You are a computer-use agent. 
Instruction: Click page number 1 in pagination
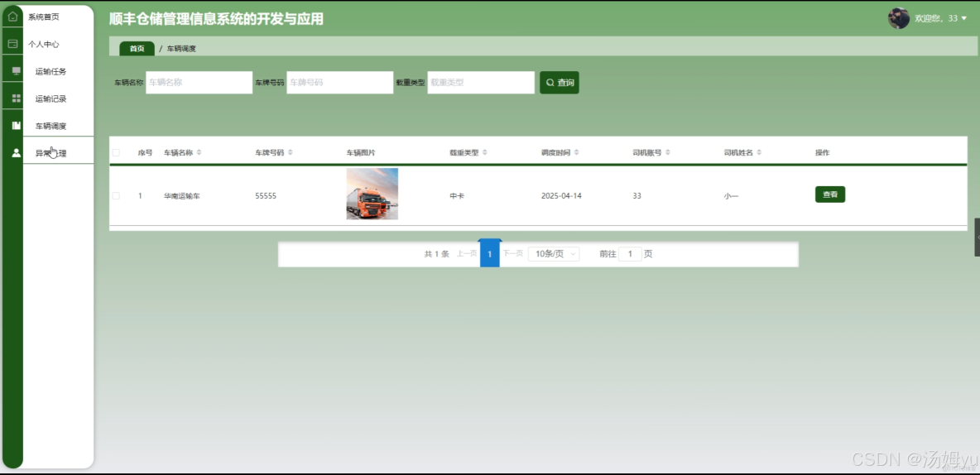tap(490, 254)
